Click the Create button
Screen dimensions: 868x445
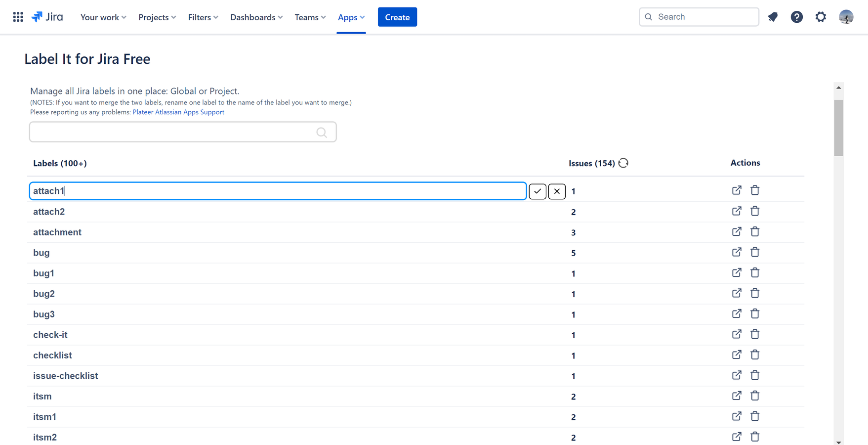pyautogui.click(x=397, y=17)
